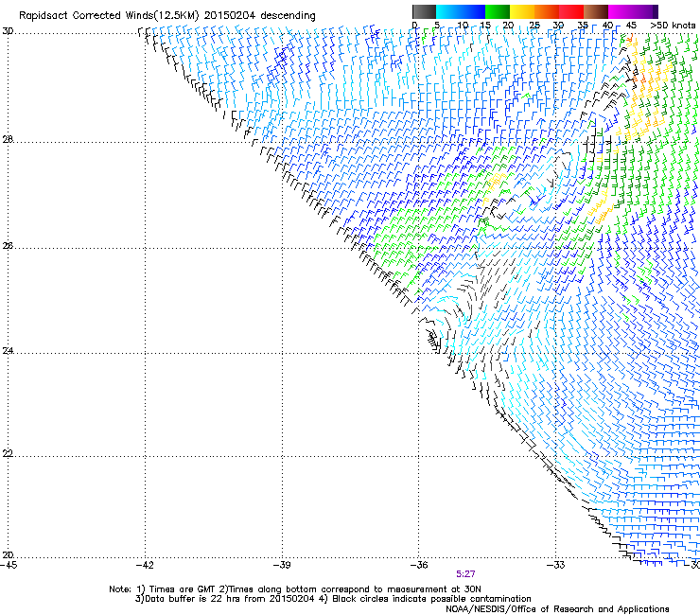Pick the brown 35-40 knots color segment

pyautogui.click(x=596, y=11)
